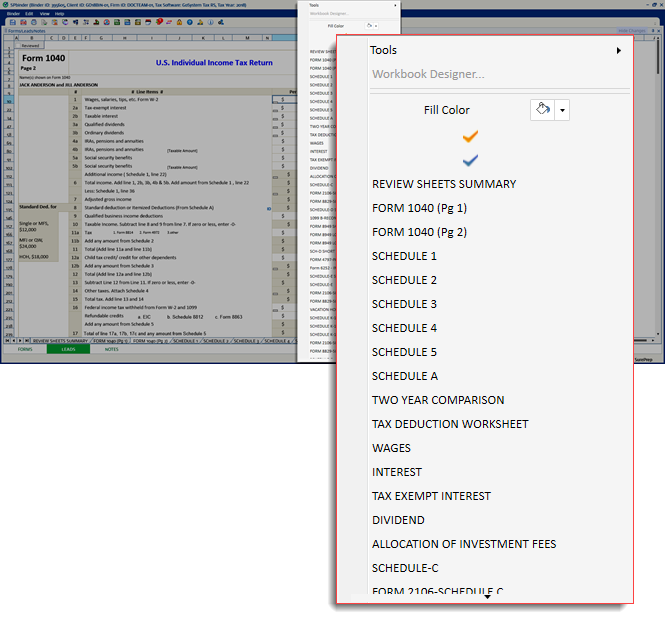Click the 'Taxable interest' line item text
This screenshot has width=665, height=619.
click(101, 116)
